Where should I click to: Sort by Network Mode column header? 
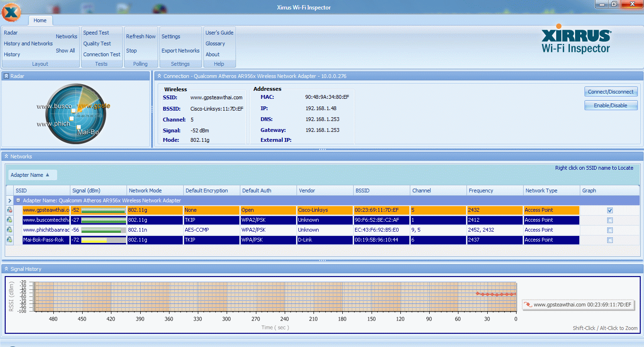pyautogui.click(x=155, y=191)
